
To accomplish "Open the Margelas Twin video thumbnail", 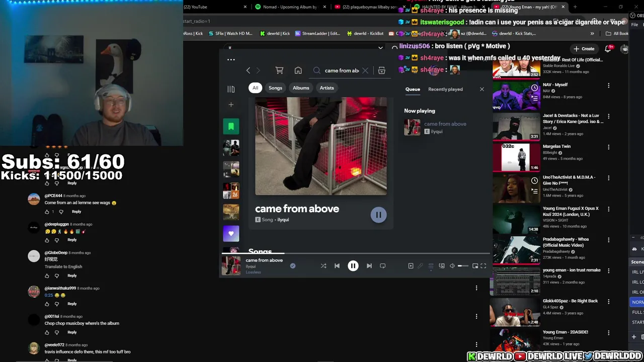I will (x=516, y=158).
